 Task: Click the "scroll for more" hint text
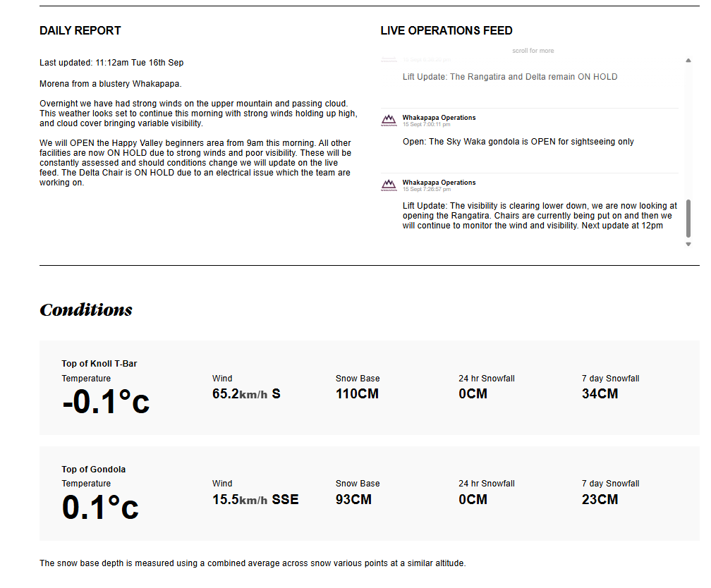pyautogui.click(x=533, y=51)
